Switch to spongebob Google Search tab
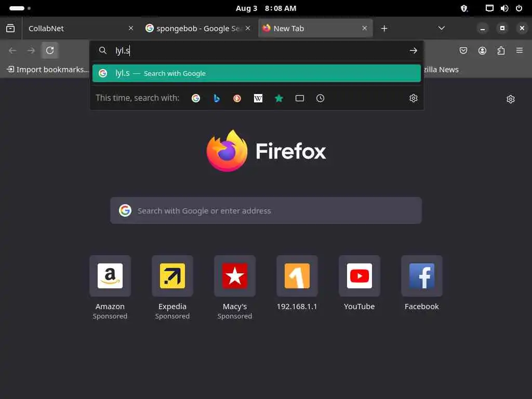The height and width of the screenshot is (399, 532). (198, 29)
